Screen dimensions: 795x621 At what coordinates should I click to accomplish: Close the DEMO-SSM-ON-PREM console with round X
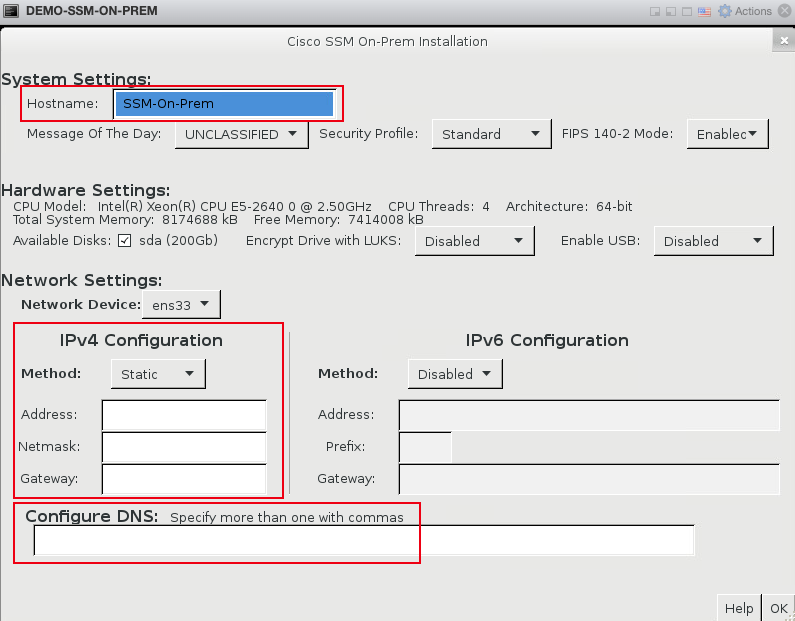tap(784, 11)
